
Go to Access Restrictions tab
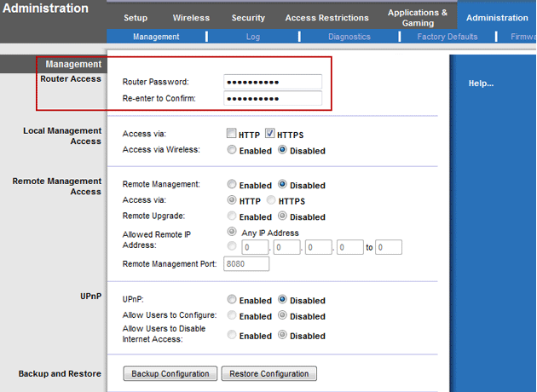coord(326,18)
